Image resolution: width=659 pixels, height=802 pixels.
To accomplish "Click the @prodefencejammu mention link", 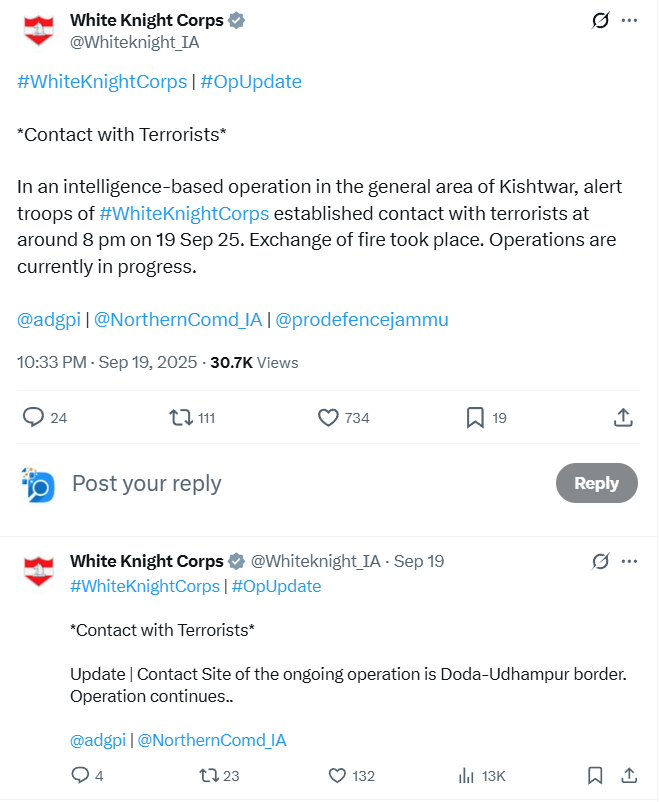I will pyautogui.click(x=361, y=320).
